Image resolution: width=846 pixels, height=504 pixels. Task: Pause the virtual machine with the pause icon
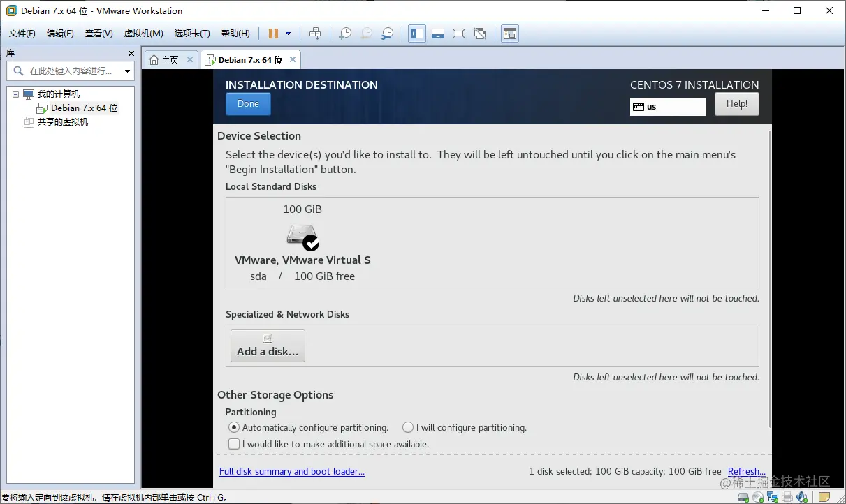[273, 34]
